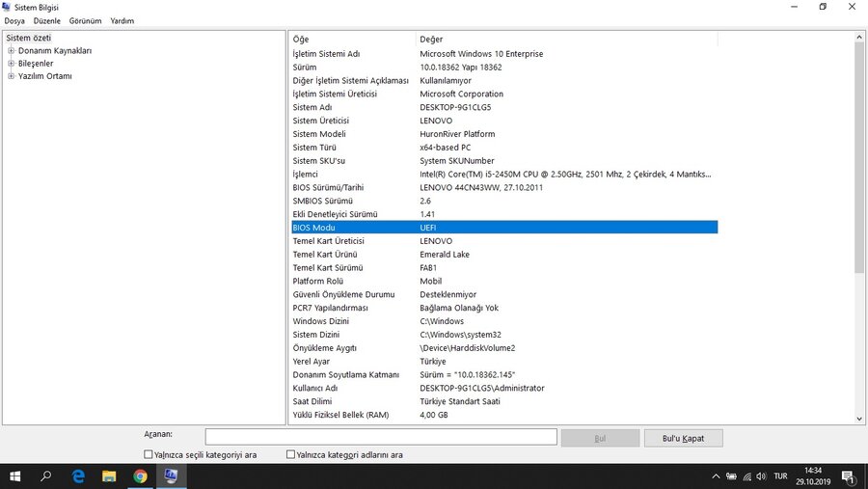Expand Bileşenler tree node
The height and width of the screenshot is (489, 868).
11,63
